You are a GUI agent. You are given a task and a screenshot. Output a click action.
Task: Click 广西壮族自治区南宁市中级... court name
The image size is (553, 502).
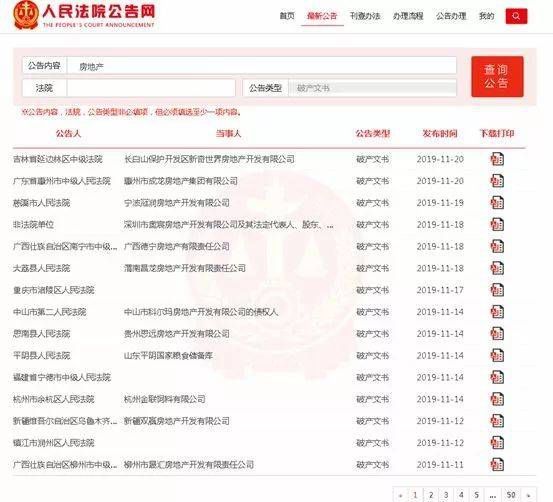point(65,247)
